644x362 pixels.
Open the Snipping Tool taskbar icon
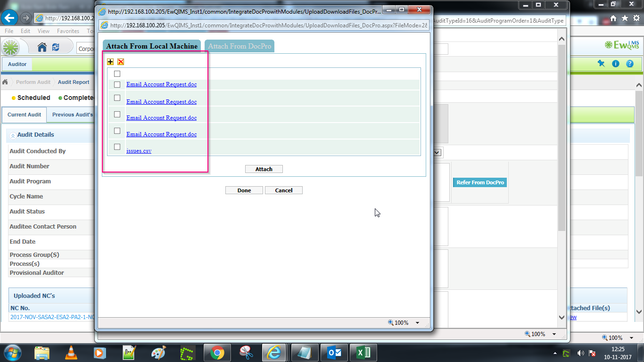pyautogui.click(x=246, y=352)
